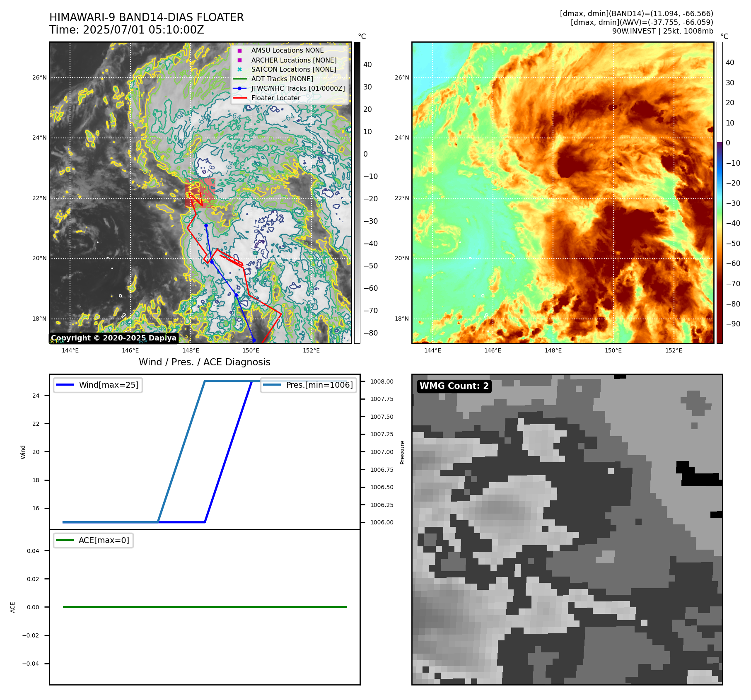
Task: Click the 'Wind[max=25]' legend label
Action: (x=109, y=385)
